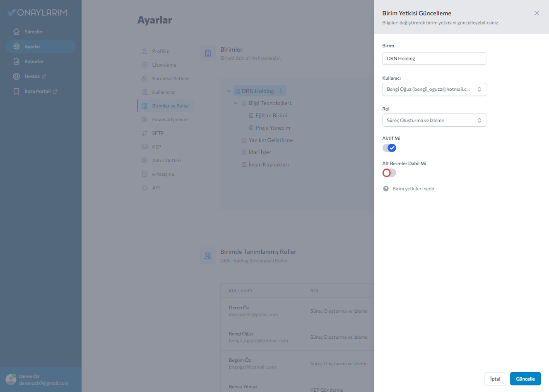
Task: Click the Onaylarım logo
Action: point(38,13)
